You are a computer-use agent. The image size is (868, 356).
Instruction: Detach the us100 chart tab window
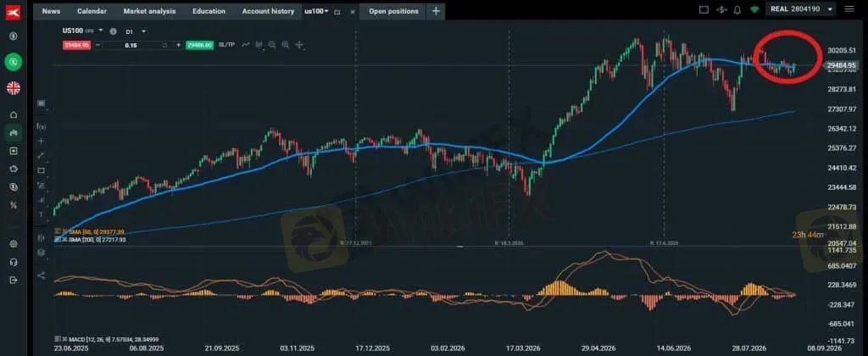[x=337, y=11]
